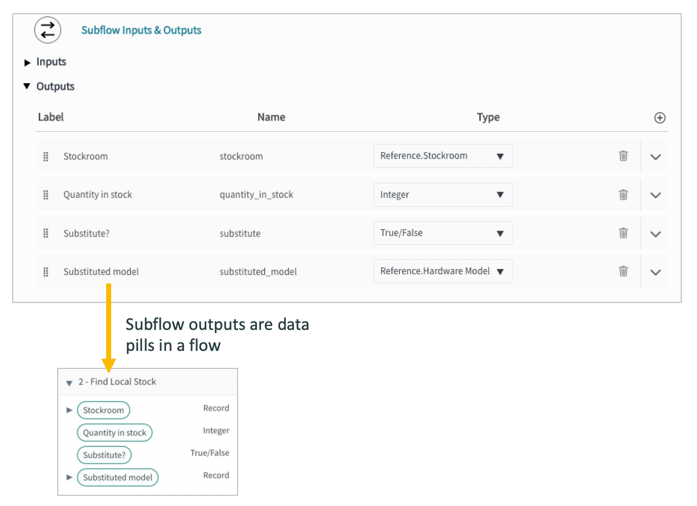This screenshot has height=506, width=697.
Task: Open the Integer type dropdown
Action: pyautogui.click(x=443, y=195)
